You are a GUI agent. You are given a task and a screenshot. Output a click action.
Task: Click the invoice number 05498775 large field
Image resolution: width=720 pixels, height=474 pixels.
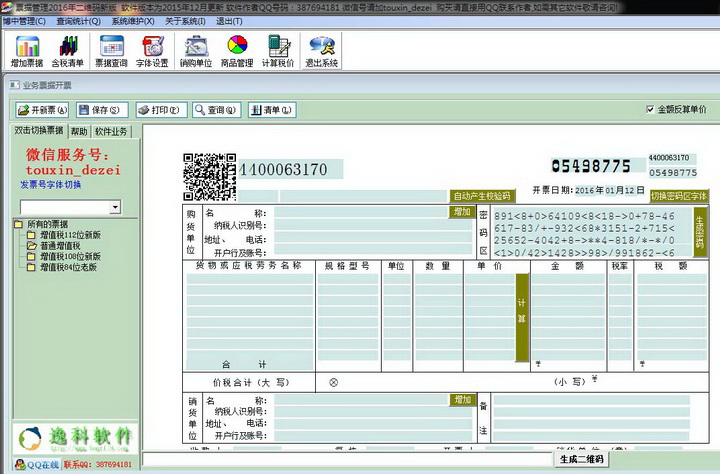(x=597, y=165)
